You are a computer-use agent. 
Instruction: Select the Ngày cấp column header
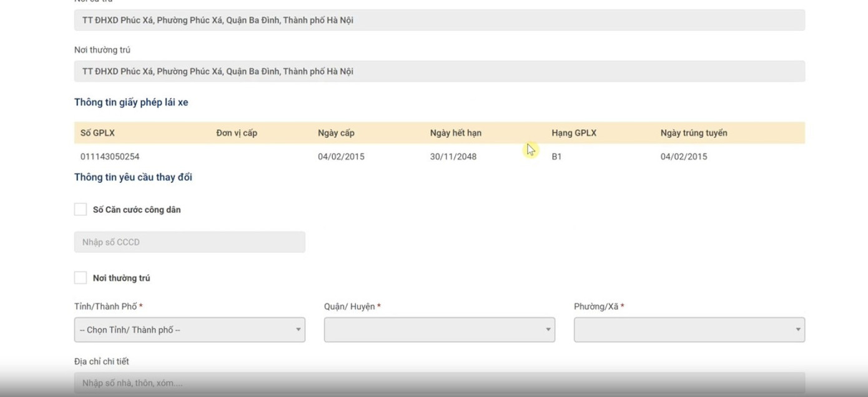[336, 133]
